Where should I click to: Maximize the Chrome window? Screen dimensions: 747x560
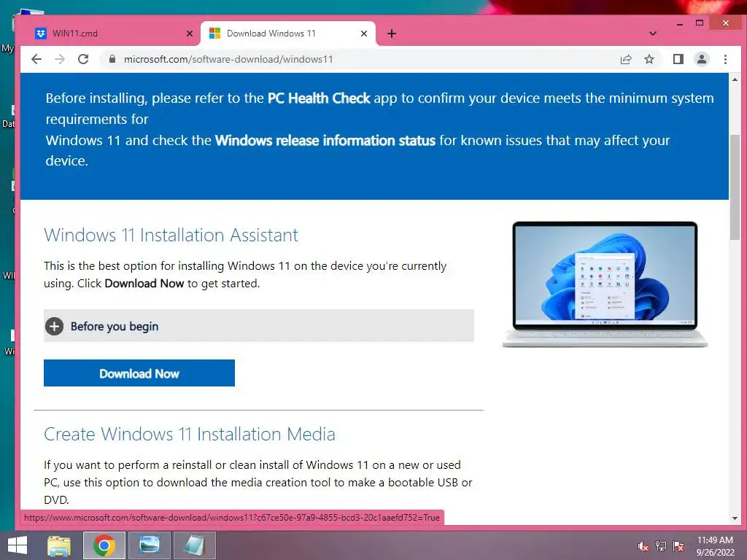700,23
